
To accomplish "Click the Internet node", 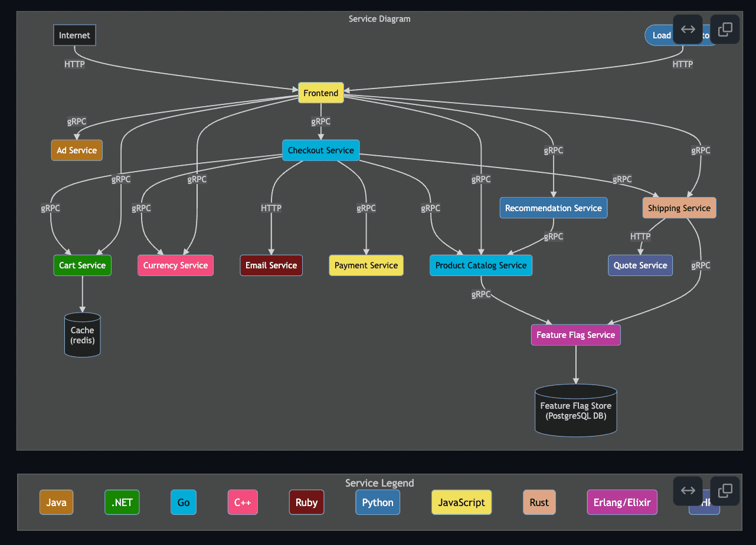I will (x=74, y=35).
